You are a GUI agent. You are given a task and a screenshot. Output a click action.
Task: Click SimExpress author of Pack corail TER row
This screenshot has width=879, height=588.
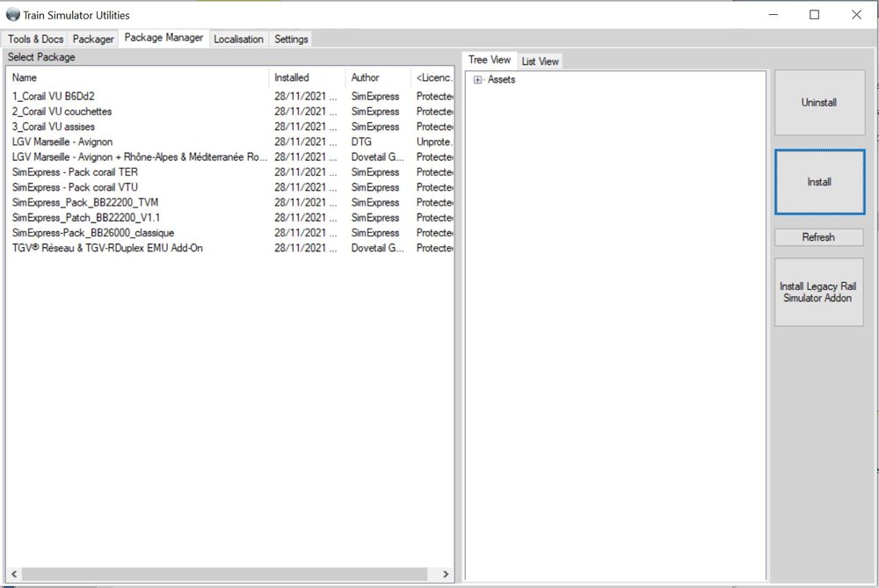coord(375,172)
